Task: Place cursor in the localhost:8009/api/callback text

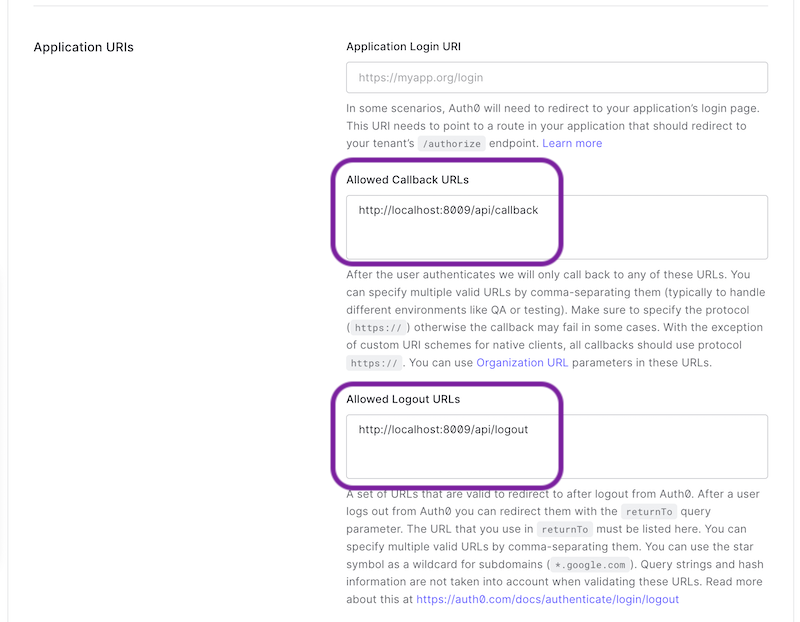Action: 448,210
